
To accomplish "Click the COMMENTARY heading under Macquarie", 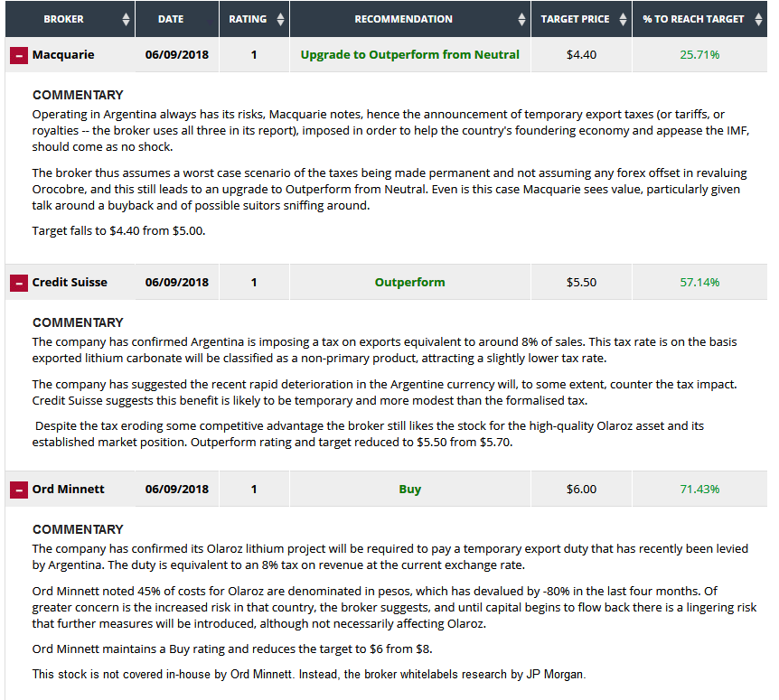I will (x=78, y=95).
